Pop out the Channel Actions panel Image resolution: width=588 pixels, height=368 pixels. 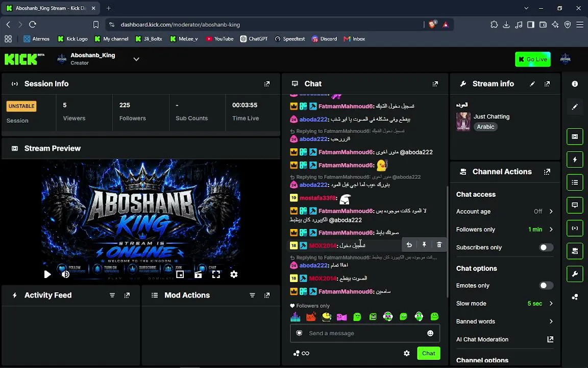tap(547, 172)
